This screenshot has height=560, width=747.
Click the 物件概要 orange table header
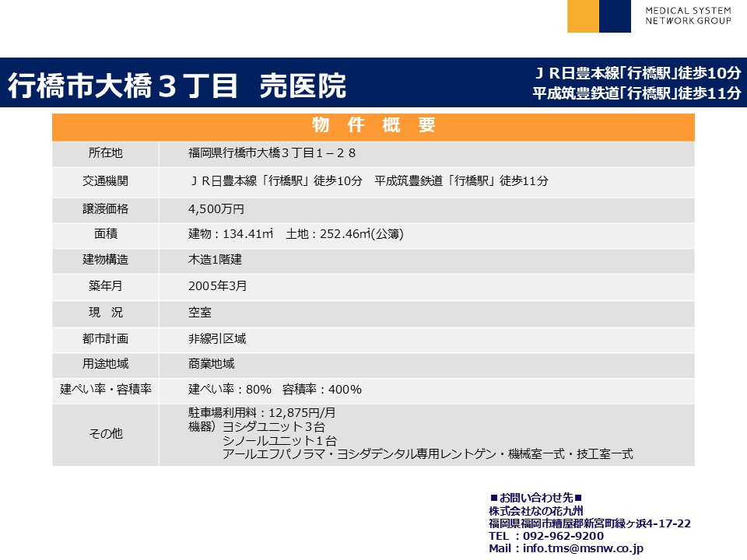(373, 126)
